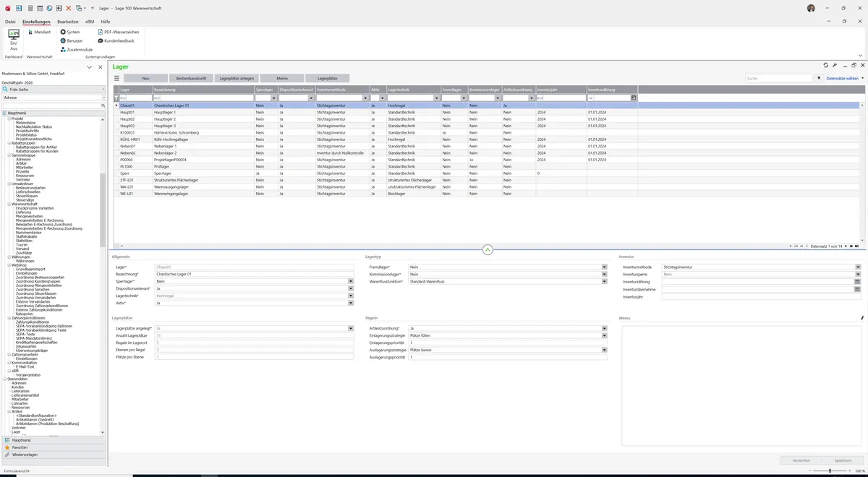Select the Favoriten tab in the sidebar

tap(54, 447)
